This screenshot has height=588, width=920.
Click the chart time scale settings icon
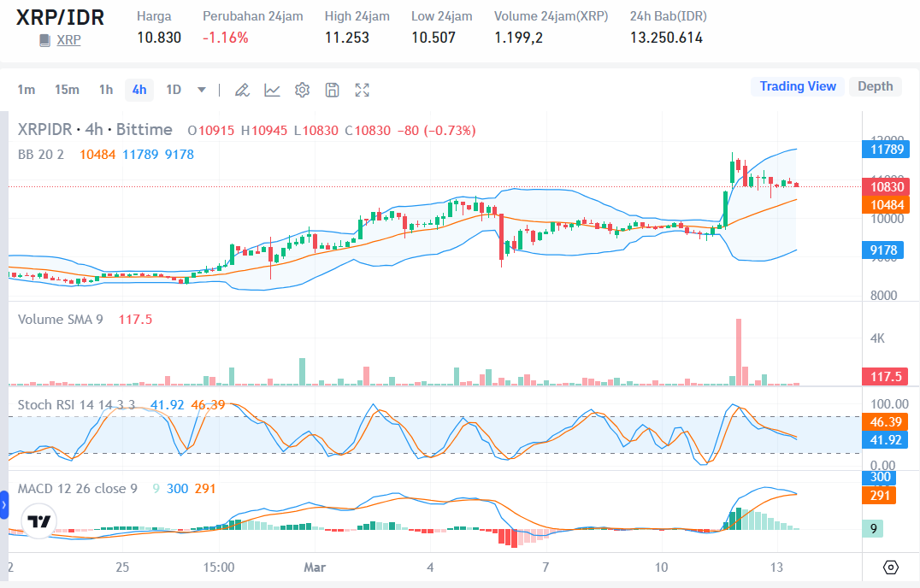click(890, 567)
